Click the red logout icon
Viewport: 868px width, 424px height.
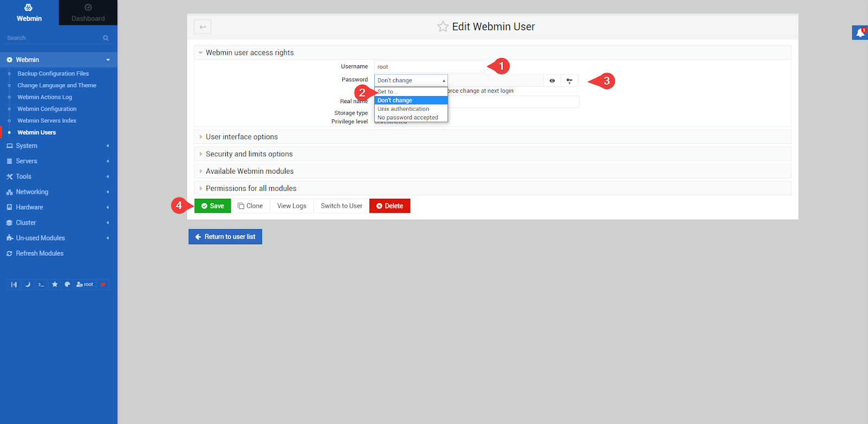click(x=103, y=284)
